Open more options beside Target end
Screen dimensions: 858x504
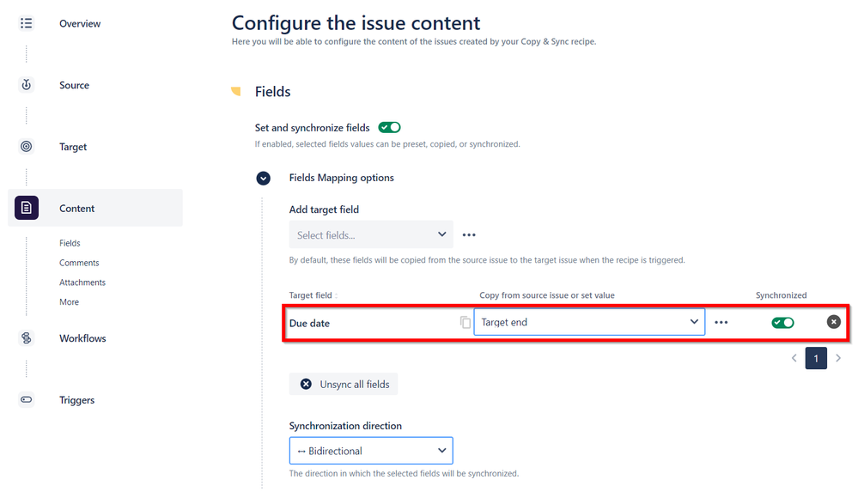coord(721,322)
